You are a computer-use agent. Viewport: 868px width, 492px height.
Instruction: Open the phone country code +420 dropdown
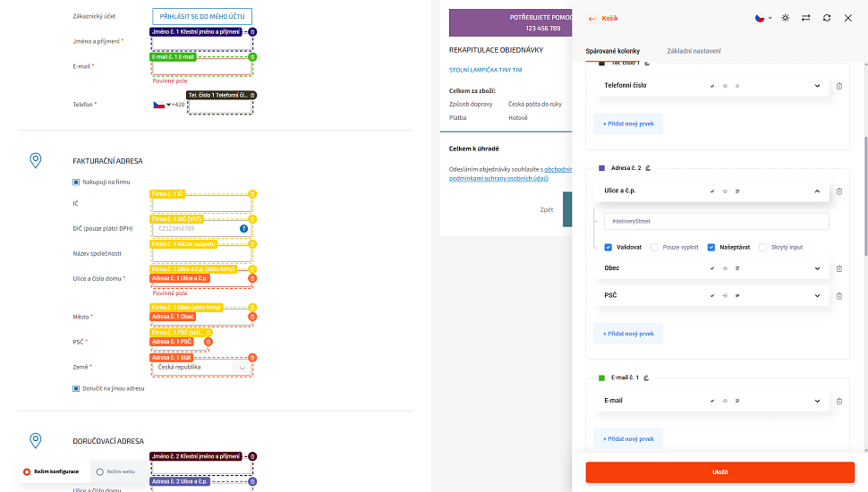click(x=169, y=105)
